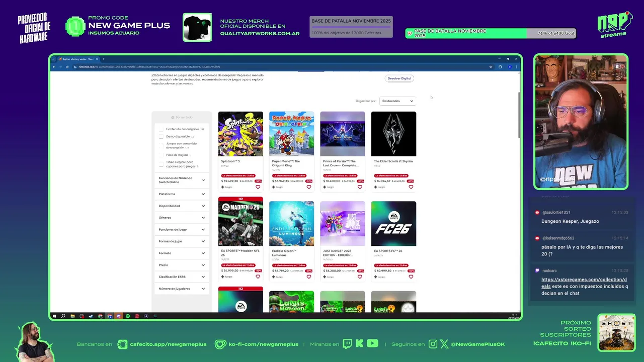The image size is (644, 362).
Task: Click the green Pase de Batalla goal progress bar
Action: click(491, 33)
